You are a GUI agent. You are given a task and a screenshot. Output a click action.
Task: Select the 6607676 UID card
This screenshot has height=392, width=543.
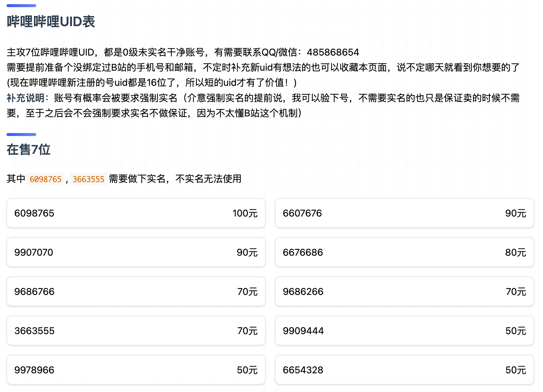(404, 213)
